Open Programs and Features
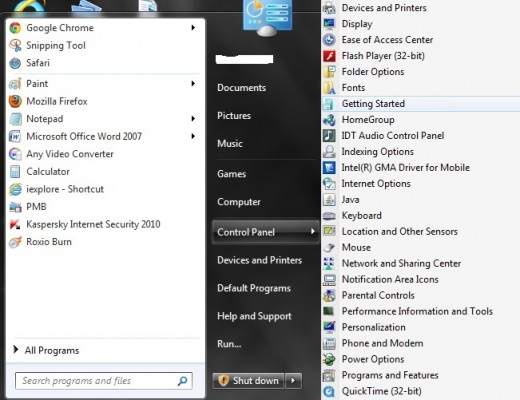Image resolution: width=520 pixels, height=400 pixels. click(390, 375)
